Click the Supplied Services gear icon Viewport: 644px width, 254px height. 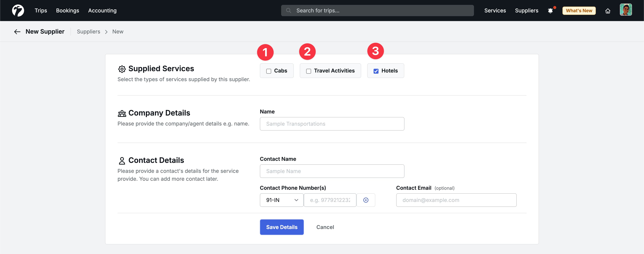122,69
